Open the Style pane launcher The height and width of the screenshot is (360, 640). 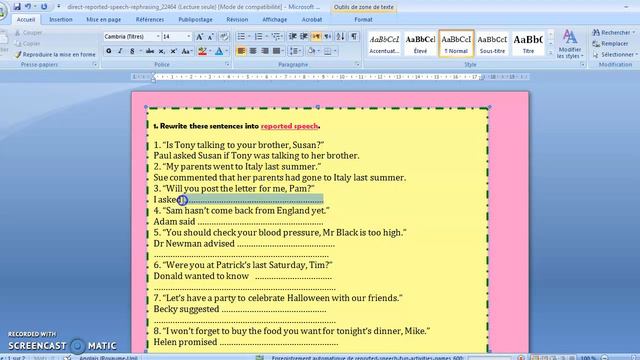[582, 64]
